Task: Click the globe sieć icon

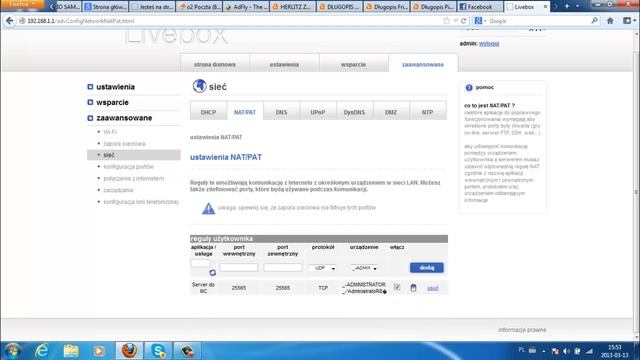Action: (x=200, y=86)
